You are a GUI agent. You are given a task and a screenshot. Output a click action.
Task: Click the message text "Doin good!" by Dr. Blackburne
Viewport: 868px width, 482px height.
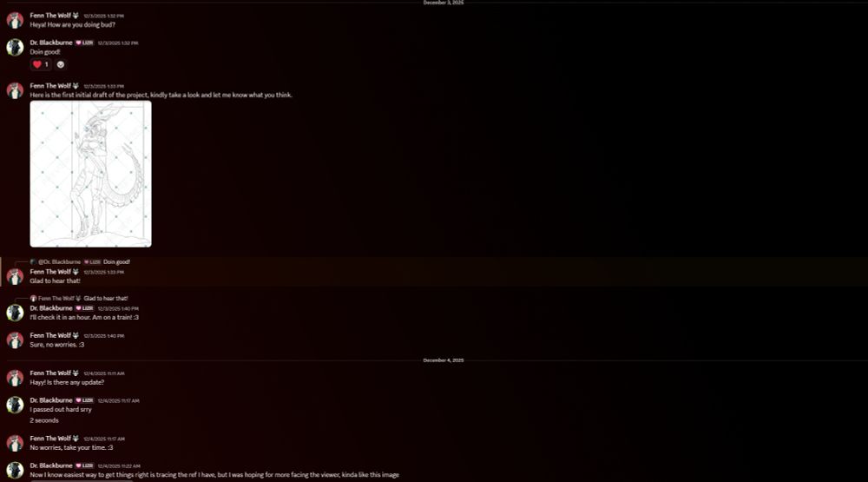pos(45,52)
